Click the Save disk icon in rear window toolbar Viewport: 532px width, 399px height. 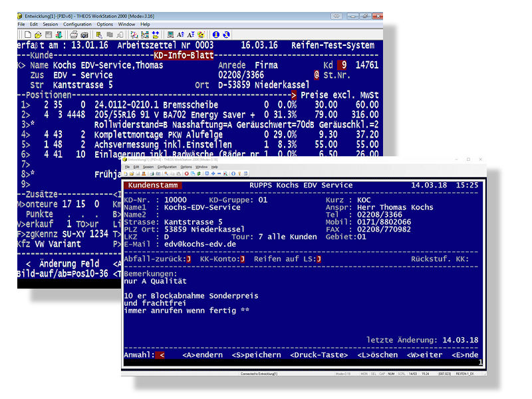(49, 35)
